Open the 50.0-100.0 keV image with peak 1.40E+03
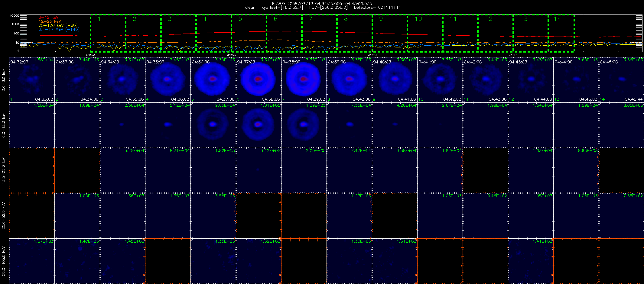Image resolution: width=644 pixels, height=284 pixels. point(77,261)
